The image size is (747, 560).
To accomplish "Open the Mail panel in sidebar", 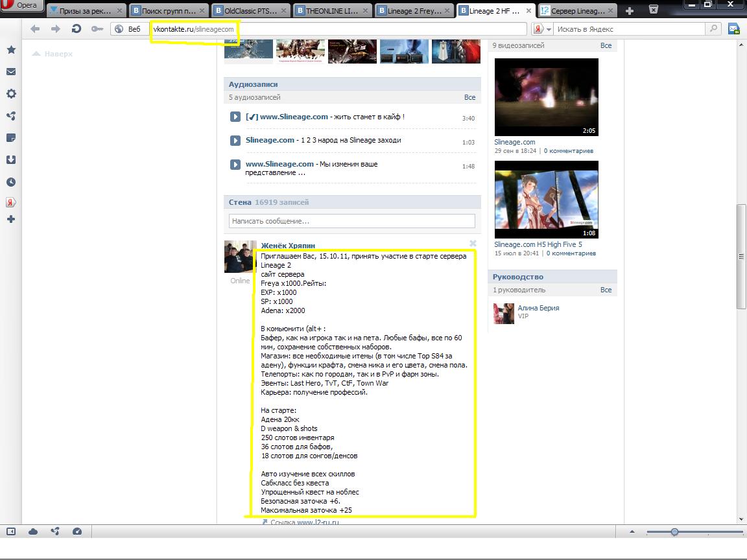I will click(11, 72).
